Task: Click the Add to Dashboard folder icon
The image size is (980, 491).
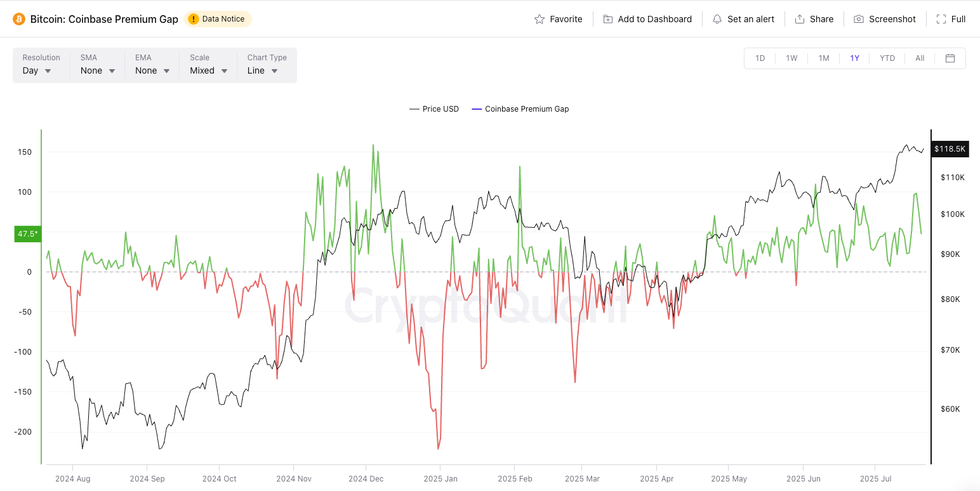Action: pyautogui.click(x=608, y=19)
